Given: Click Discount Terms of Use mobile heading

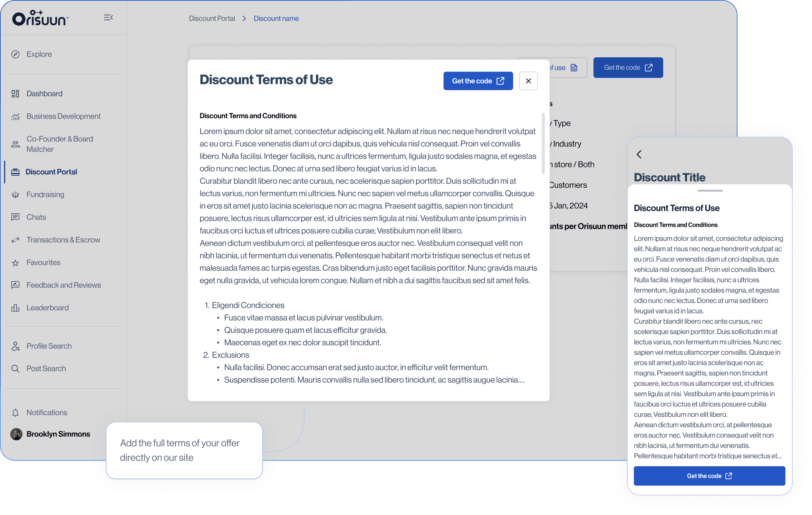Looking at the screenshot, I should [x=677, y=208].
